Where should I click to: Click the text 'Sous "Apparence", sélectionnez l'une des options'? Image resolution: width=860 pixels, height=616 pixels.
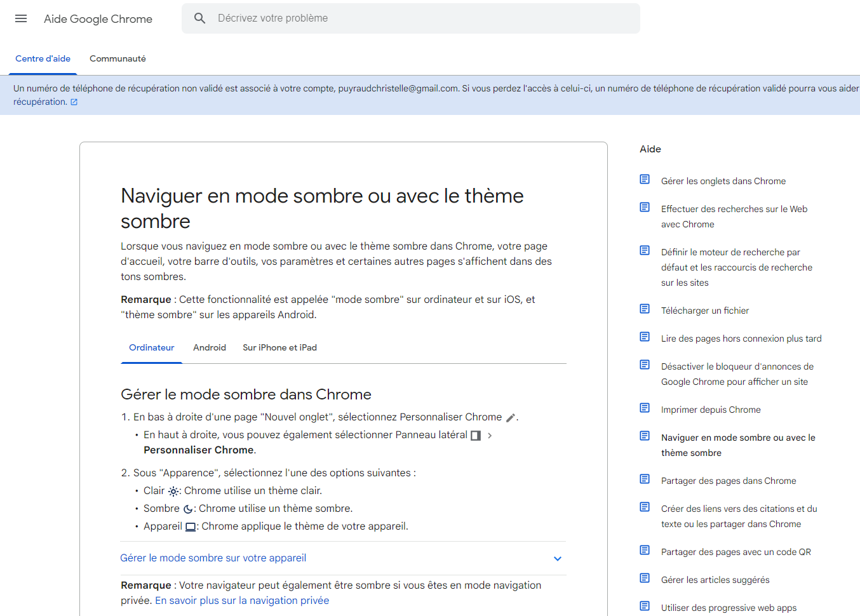[274, 473]
